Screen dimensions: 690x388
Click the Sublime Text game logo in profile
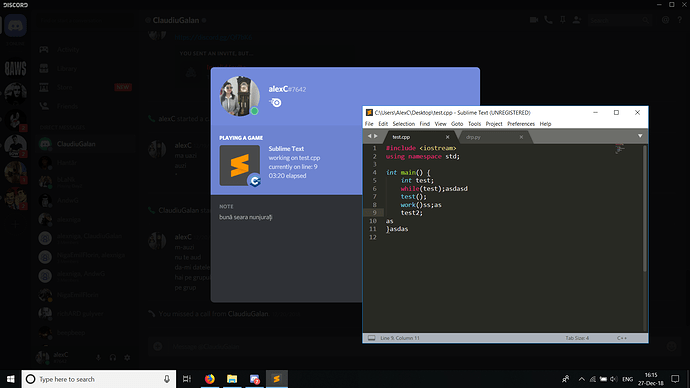[x=240, y=165]
